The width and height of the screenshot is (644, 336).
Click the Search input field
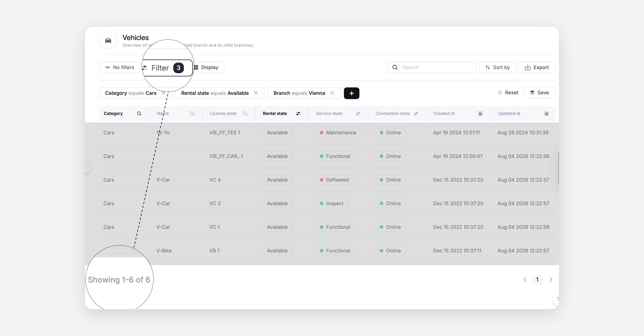click(x=432, y=67)
